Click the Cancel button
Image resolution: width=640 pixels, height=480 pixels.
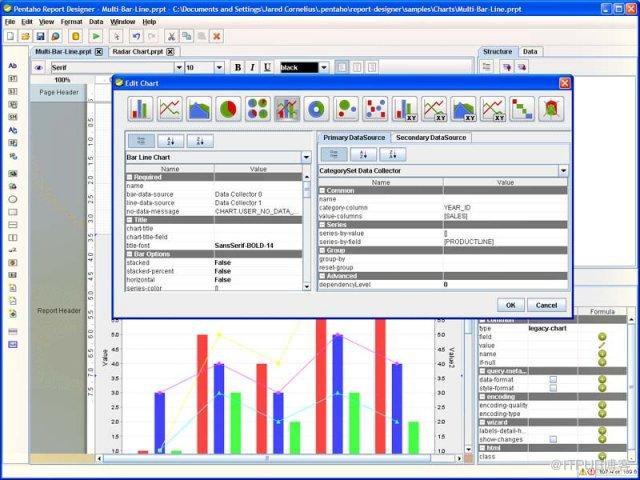(546, 305)
